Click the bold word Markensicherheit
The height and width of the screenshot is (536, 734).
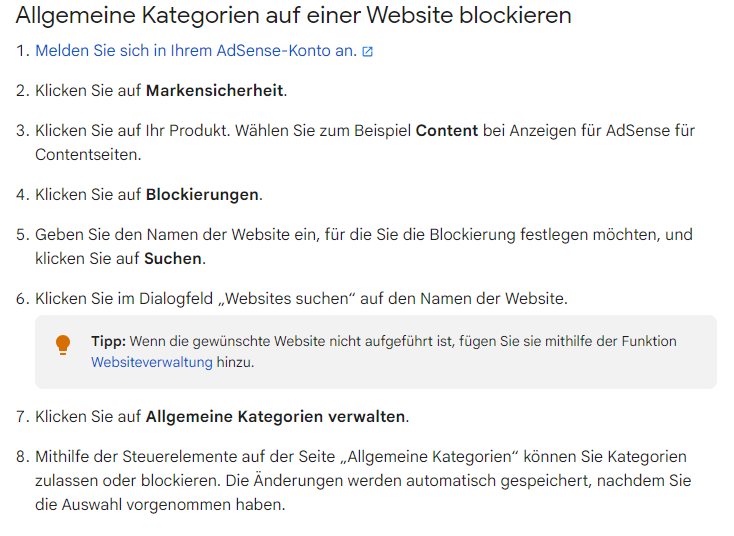click(x=214, y=90)
